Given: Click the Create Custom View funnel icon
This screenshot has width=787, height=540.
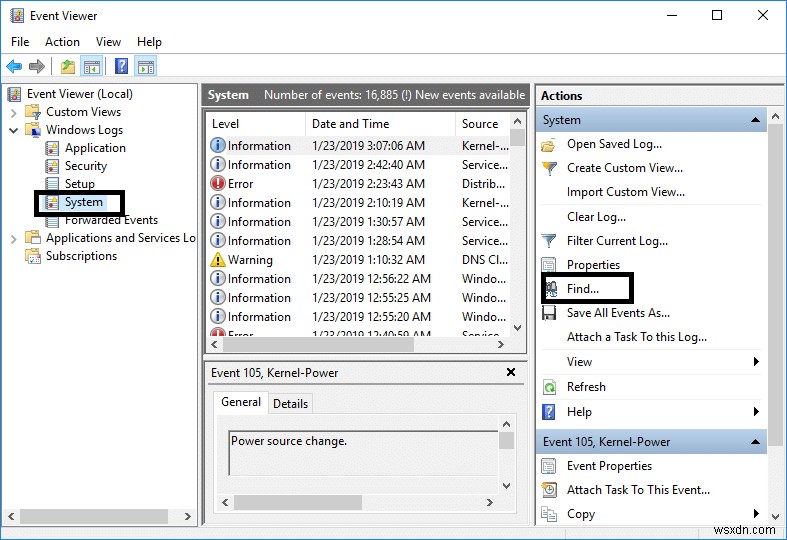Looking at the screenshot, I should click(x=550, y=169).
